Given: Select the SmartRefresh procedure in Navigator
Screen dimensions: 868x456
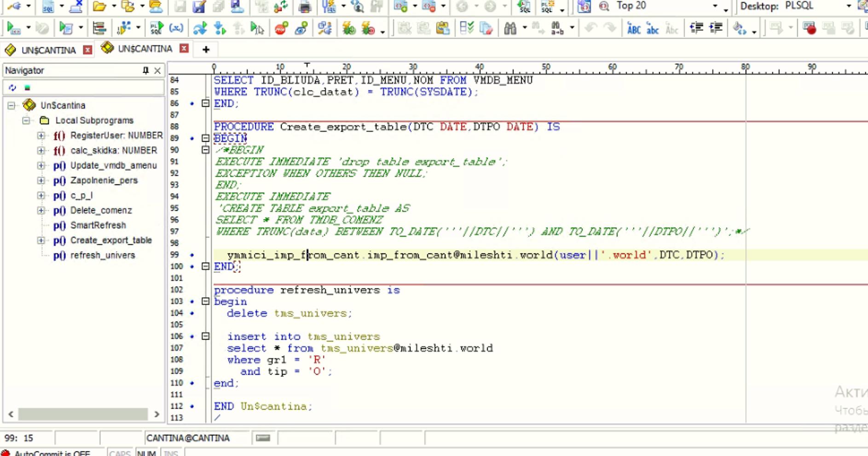Looking at the screenshot, I should [x=98, y=225].
